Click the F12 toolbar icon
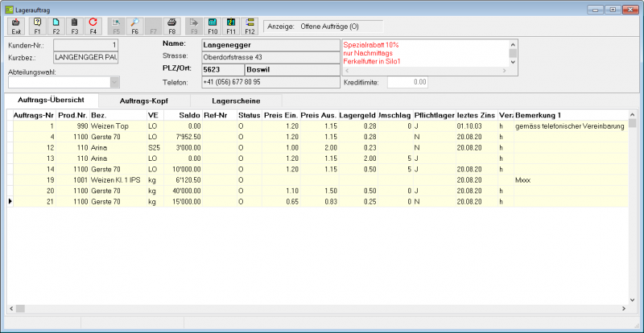 (250, 27)
